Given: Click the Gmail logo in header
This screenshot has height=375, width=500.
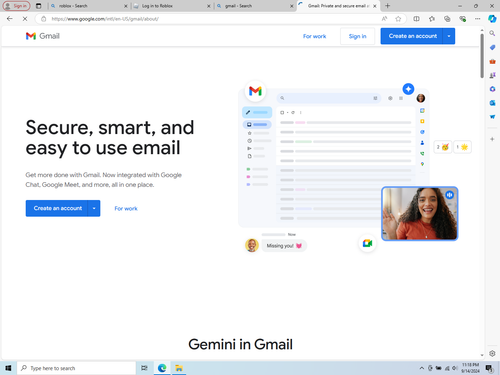Looking at the screenshot, I should [43, 36].
